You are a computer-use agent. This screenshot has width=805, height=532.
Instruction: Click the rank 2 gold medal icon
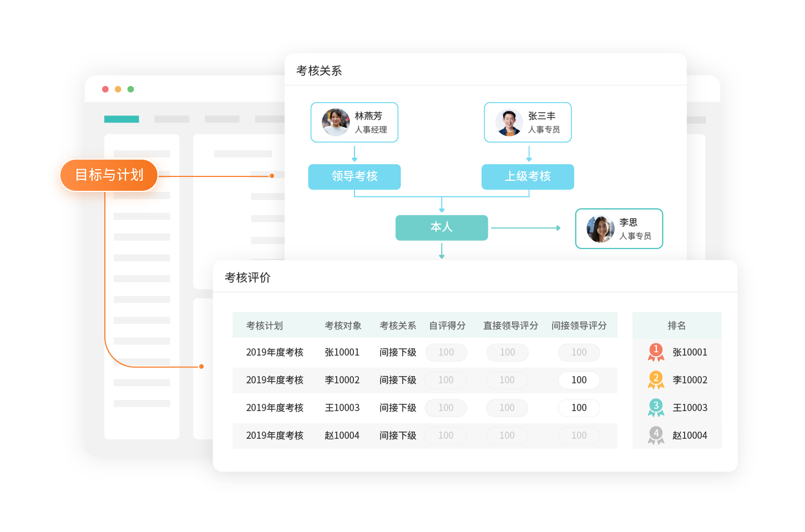point(656,379)
